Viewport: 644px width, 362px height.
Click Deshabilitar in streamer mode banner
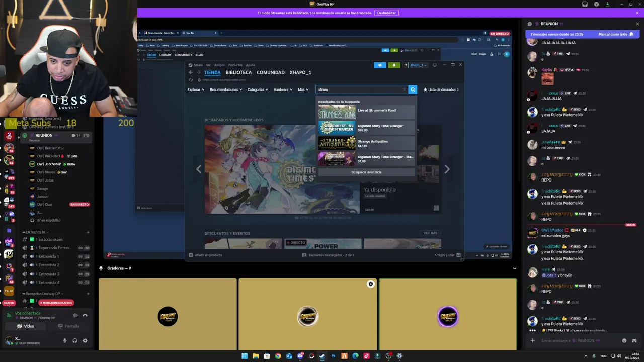coord(386,13)
